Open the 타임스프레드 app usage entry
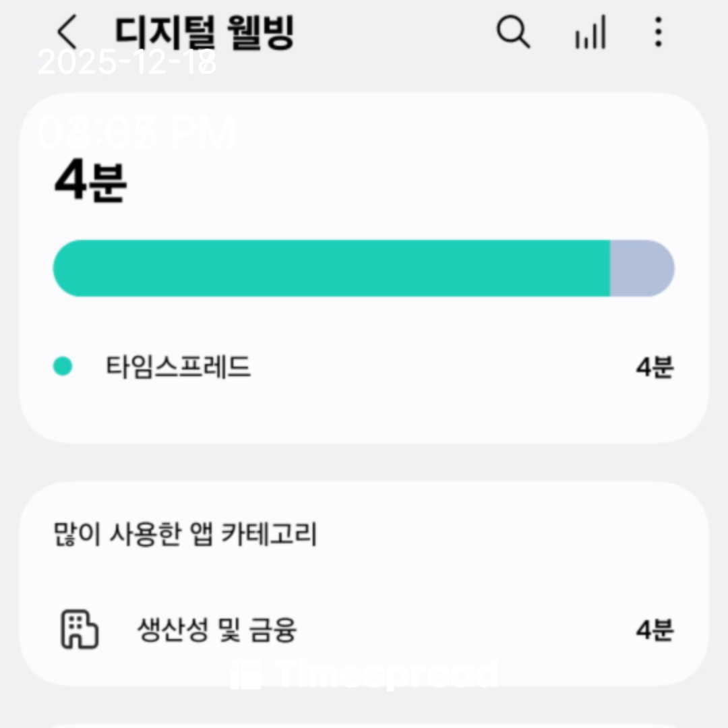The width and height of the screenshot is (728, 728). (x=179, y=367)
